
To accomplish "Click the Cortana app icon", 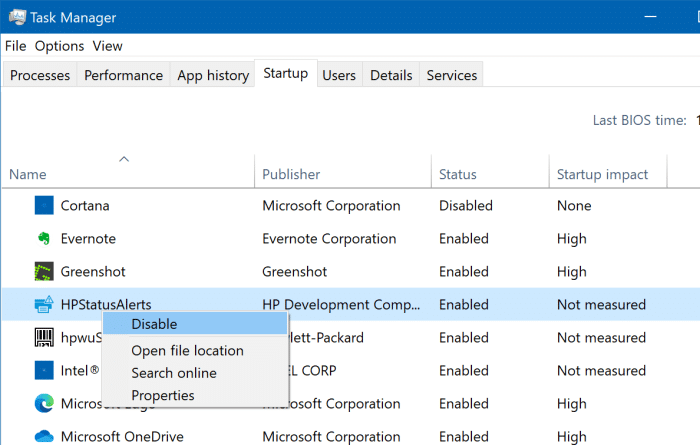I will pyautogui.click(x=44, y=205).
